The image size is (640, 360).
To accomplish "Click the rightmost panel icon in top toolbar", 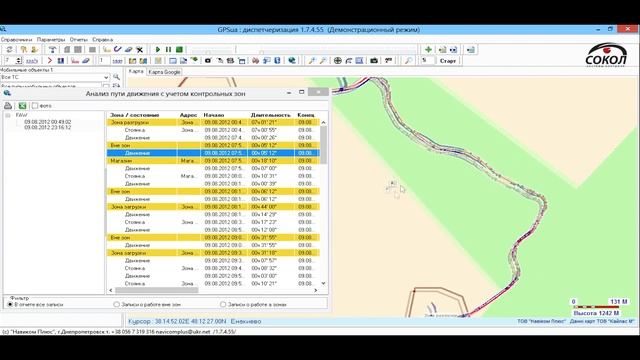I will pos(471,49).
